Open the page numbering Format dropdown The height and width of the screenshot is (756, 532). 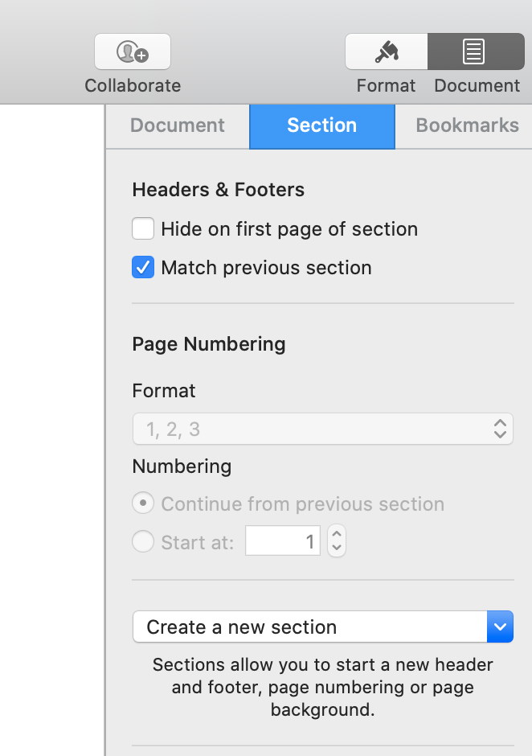321,429
